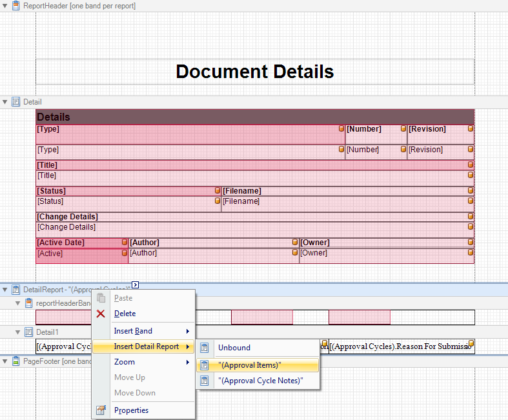
Task: Click binding icon on bold [Status] cell
Action: tap(218, 190)
